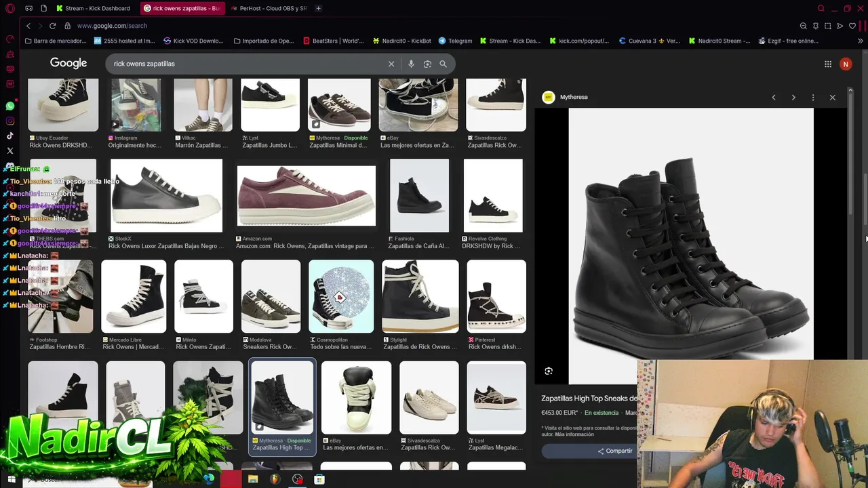
Task: Open Ezgif bookmark
Action: (788, 41)
